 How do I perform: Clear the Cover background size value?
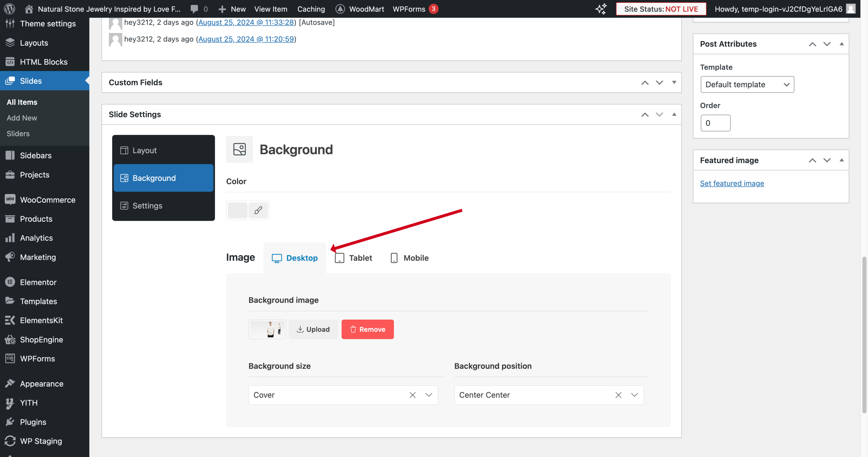413,395
